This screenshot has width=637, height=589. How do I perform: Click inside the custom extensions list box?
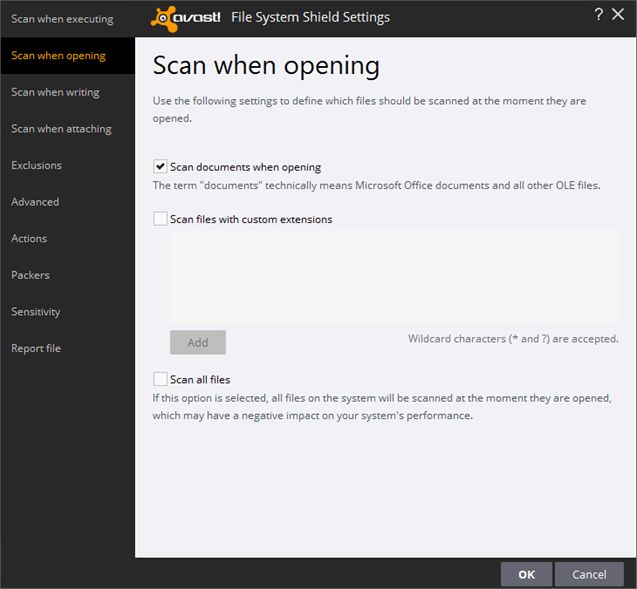[x=394, y=277]
